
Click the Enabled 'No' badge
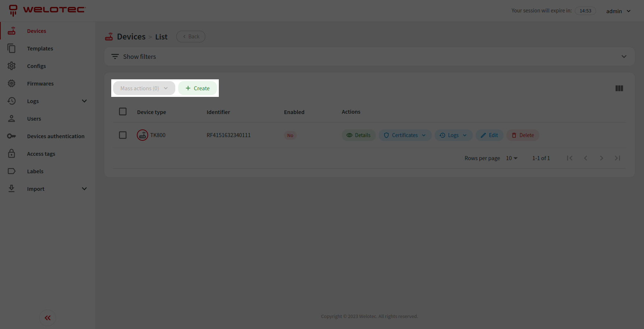290,135
